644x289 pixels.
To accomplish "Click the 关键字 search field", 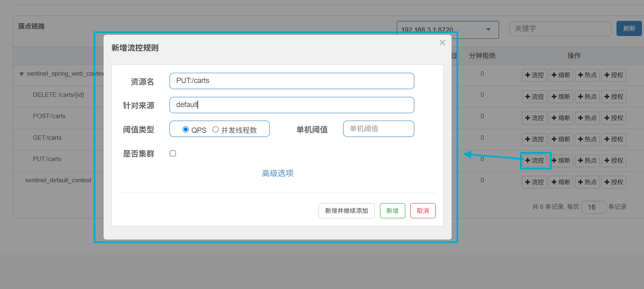I will pos(560,29).
